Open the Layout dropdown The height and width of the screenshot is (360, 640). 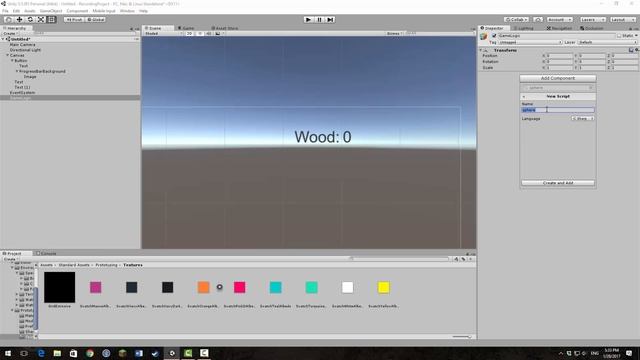pos(623,20)
